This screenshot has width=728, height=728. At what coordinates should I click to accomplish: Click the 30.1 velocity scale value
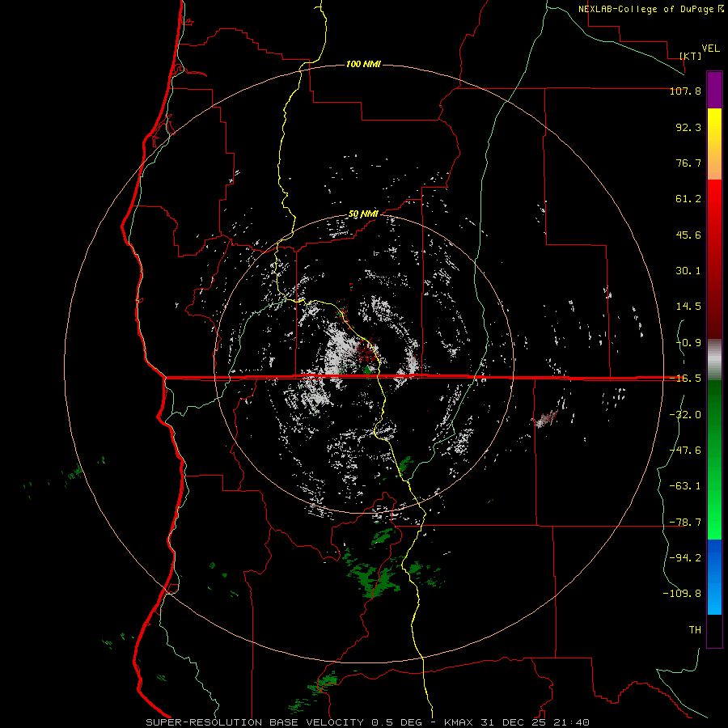[688, 271]
